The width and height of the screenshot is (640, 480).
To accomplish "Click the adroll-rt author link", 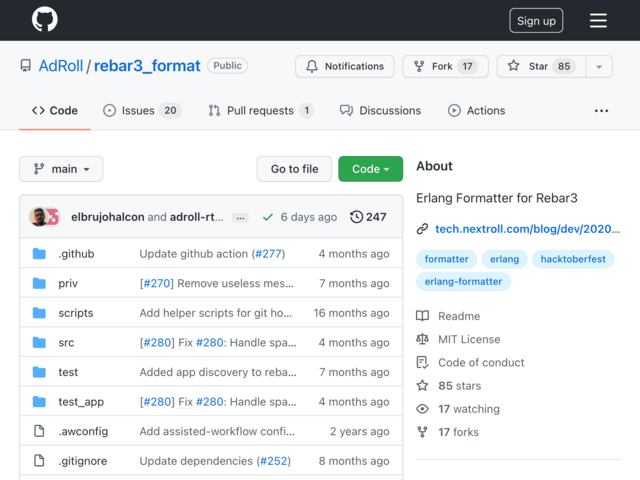I will tap(196, 217).
